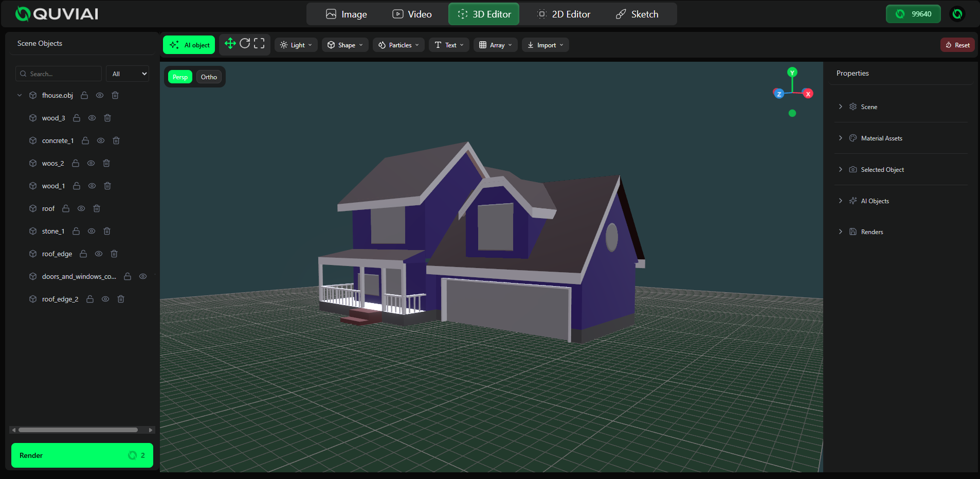Open the user profile avatar icon
This screenshot has width=980, height=479.
click(x=957, y=14)
